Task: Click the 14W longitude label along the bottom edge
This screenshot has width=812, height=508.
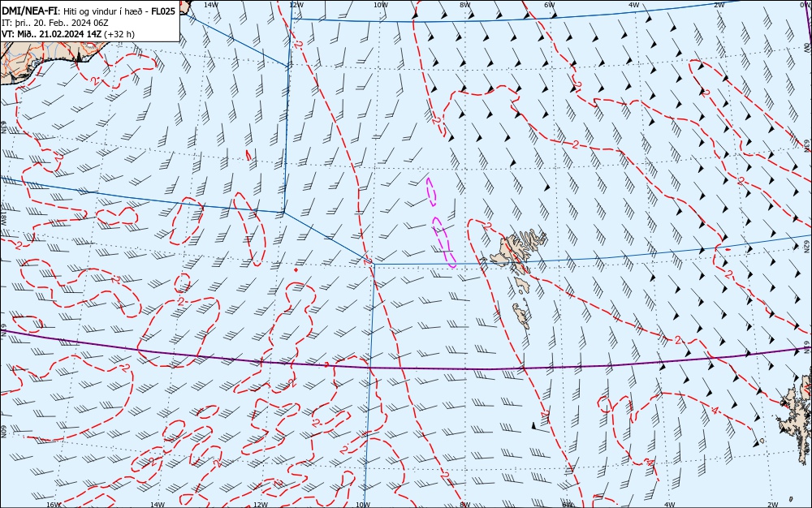Action: [158, 505]
